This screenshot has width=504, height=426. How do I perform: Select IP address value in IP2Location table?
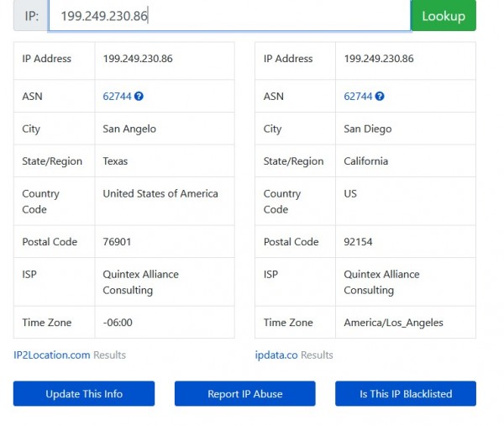click(x=138, y=59)
